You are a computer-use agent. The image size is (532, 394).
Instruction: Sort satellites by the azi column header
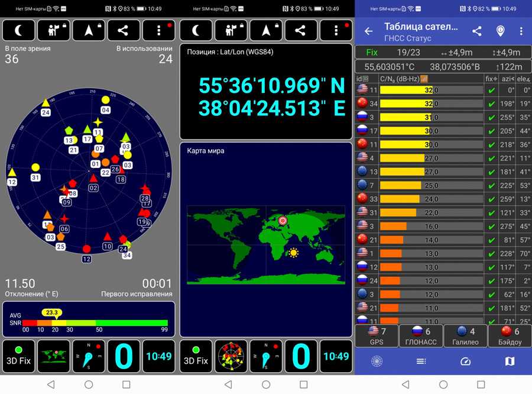point(507,79)
